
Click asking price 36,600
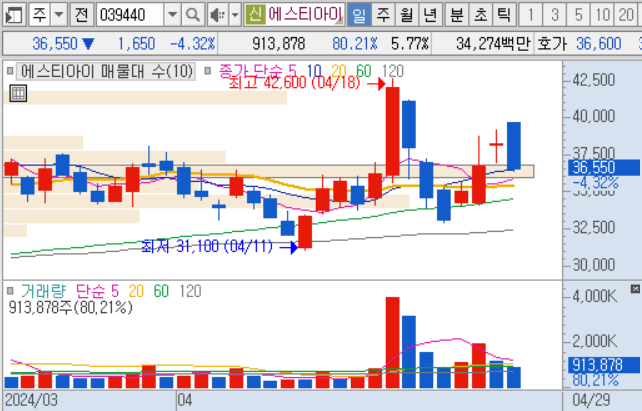(599, 43)
